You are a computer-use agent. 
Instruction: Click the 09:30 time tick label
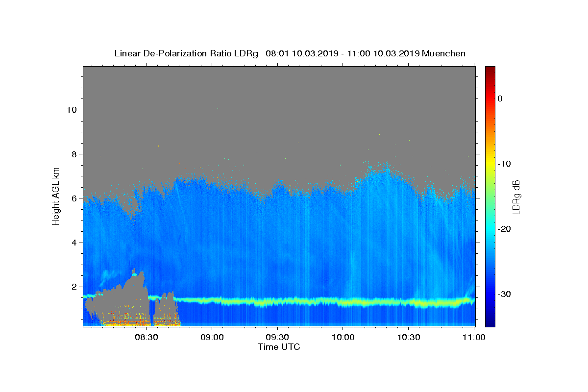click(277, 337)
